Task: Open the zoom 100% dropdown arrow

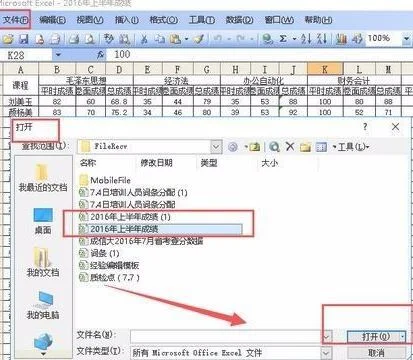Action: (406, 39)
